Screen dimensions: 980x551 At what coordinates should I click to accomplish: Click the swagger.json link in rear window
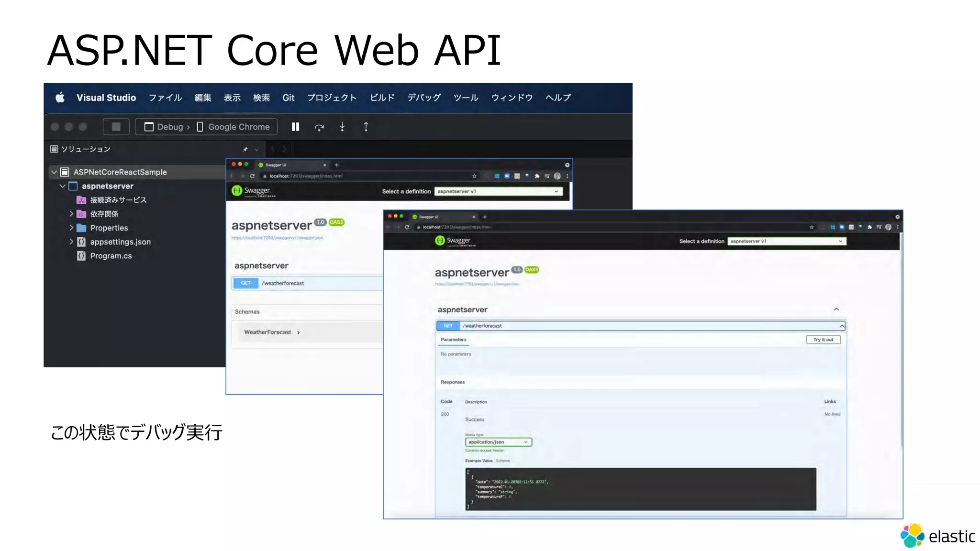[277, 238]
